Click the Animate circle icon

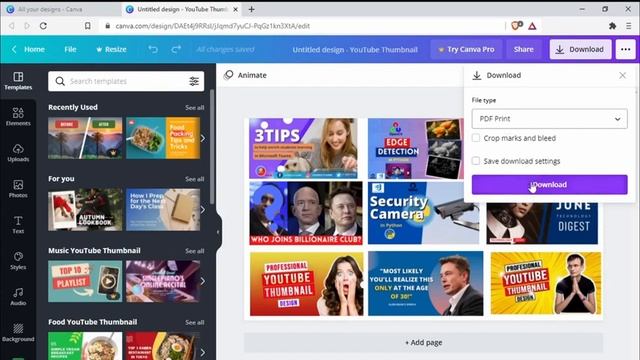pyautogui.click(x=229, y=75)
